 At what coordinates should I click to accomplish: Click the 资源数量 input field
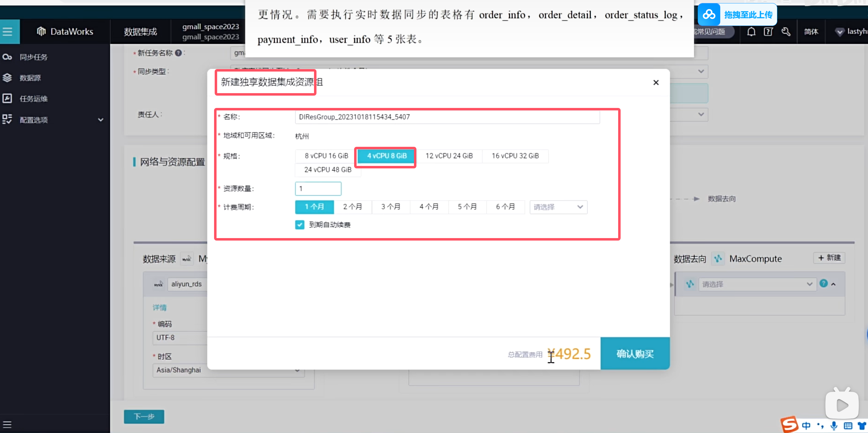coord(318,188)
